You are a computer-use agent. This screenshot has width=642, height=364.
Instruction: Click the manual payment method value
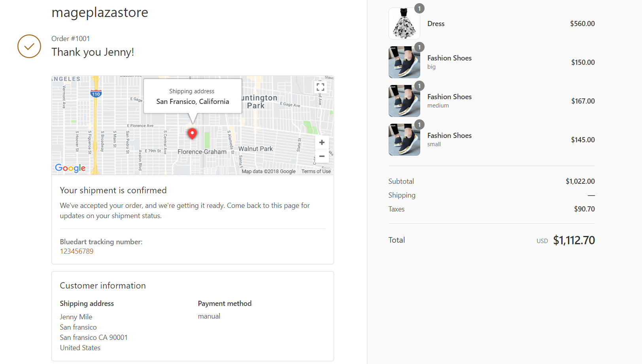(x=209, y=316)
